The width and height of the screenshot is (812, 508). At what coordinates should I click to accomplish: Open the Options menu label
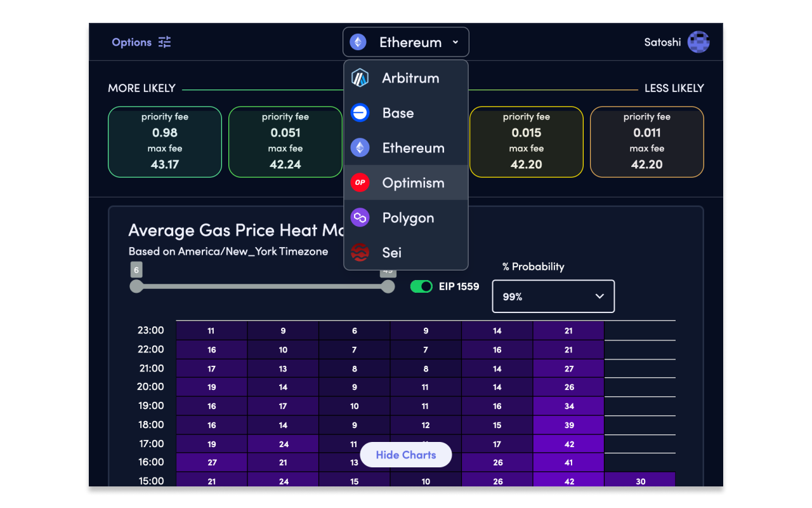tap(132, 42)
